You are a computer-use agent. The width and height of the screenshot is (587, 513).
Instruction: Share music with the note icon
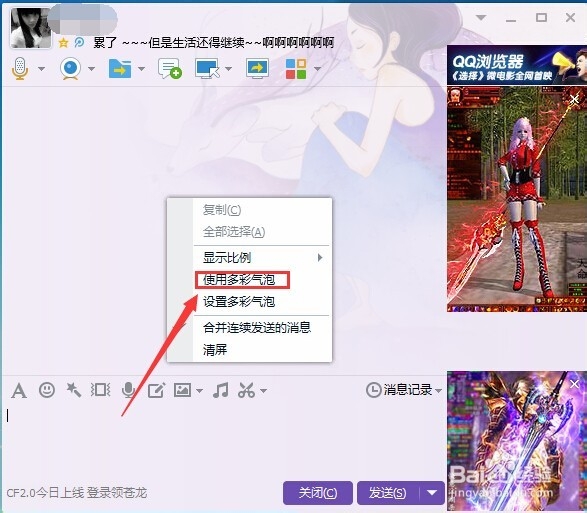click(220, 391)
